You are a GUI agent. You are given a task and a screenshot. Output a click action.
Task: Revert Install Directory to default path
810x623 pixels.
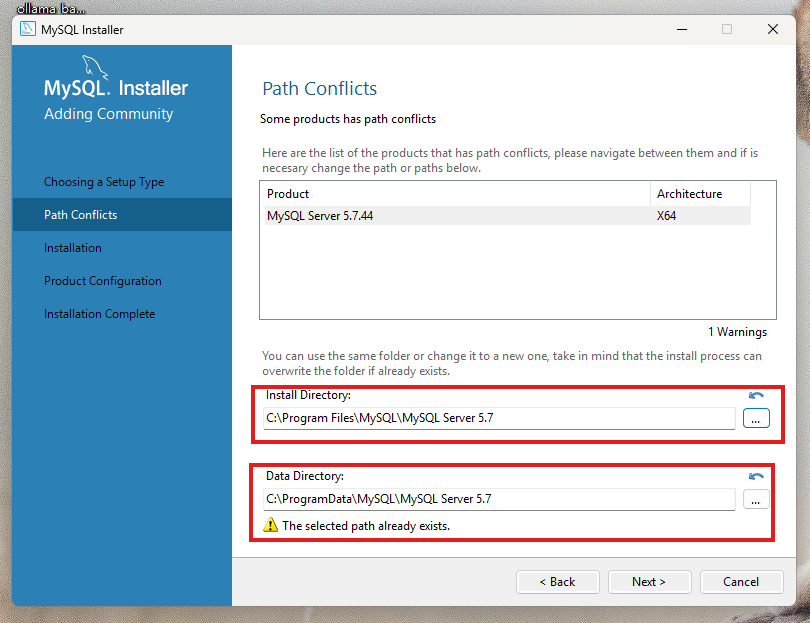point(756,395)
